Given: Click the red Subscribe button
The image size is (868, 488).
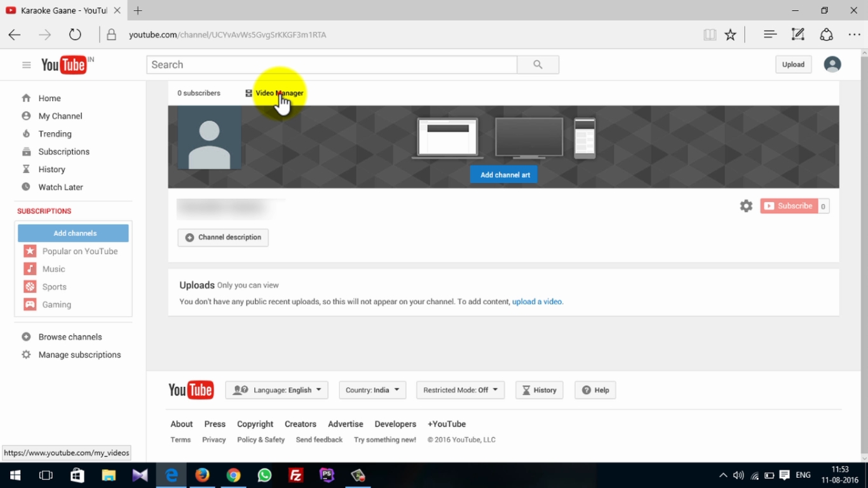Looking at the screenshot, I should [789, 206].
